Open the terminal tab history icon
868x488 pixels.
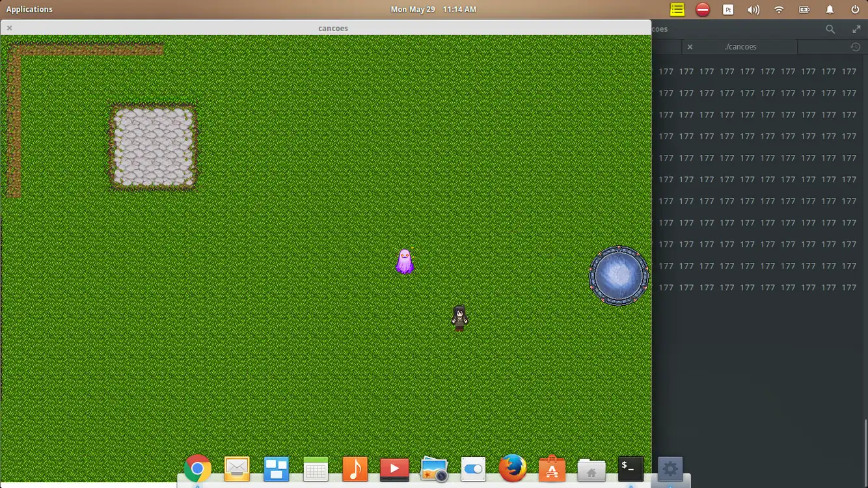point(856,47)
